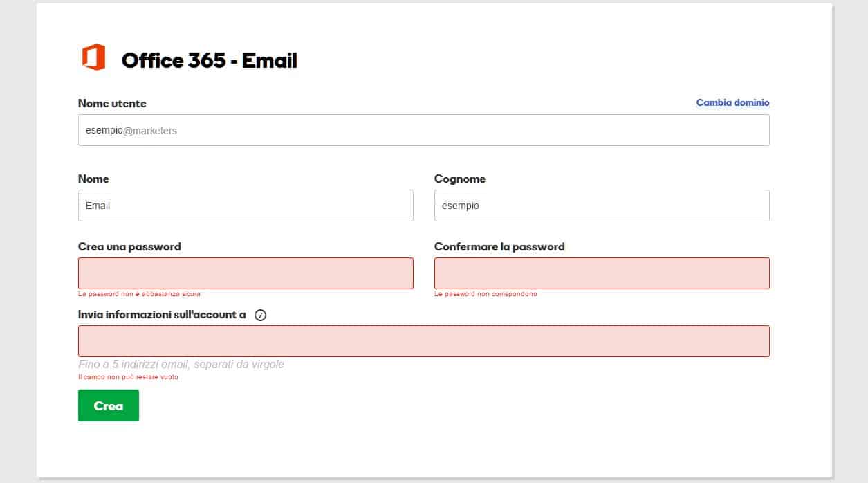Select the 'Nome utente' label
This screenshot has height=483, width=868.
tap(112, 104)
